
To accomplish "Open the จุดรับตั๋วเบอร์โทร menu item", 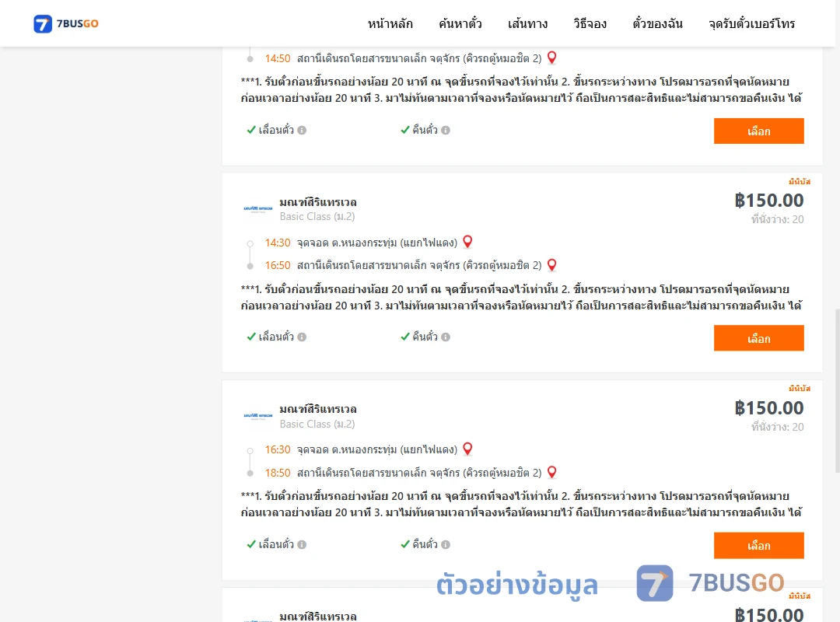I will point(751,23).
